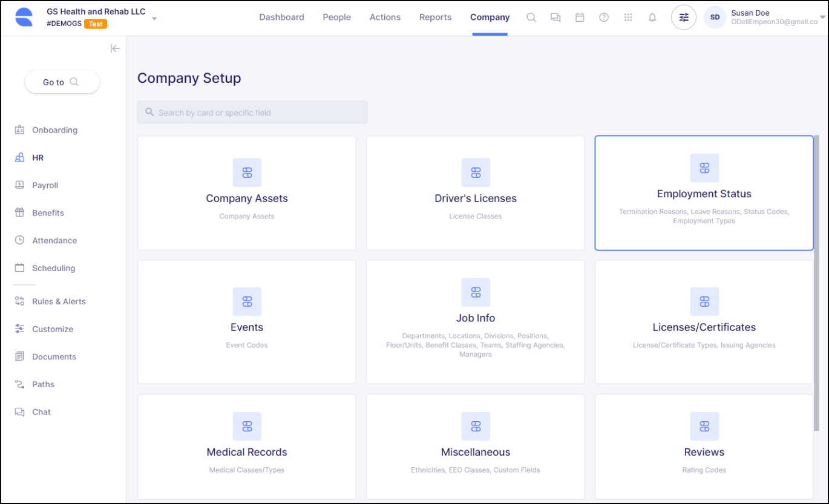
Task: Open the calendar icon in top bar
Action: point(580,18)
